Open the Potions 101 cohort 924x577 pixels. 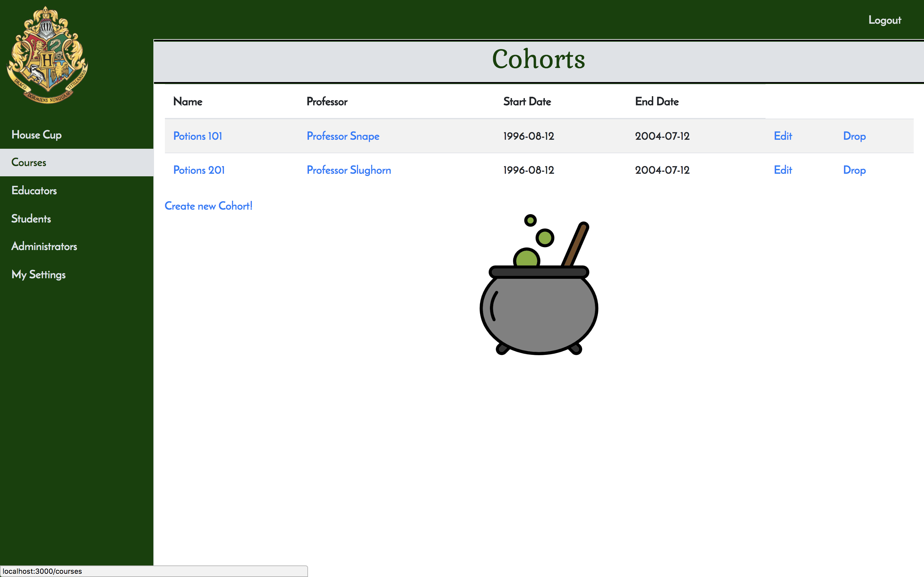(197, 136)
